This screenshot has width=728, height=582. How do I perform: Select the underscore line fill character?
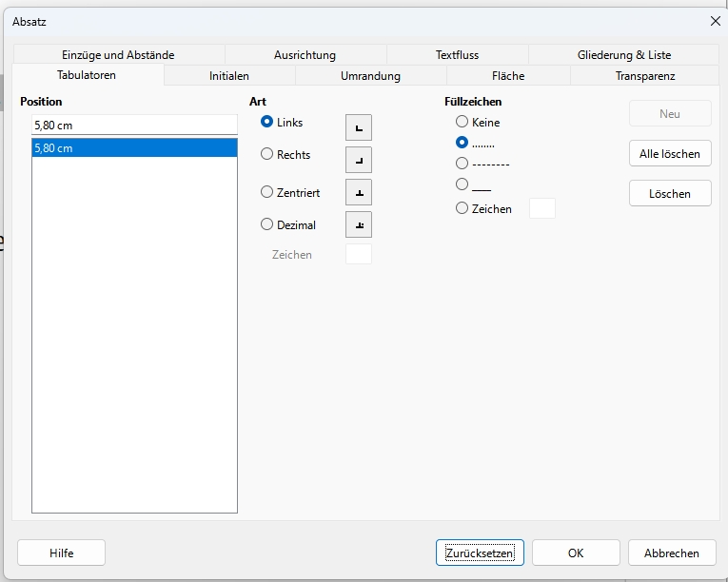[x=462, y=184]
